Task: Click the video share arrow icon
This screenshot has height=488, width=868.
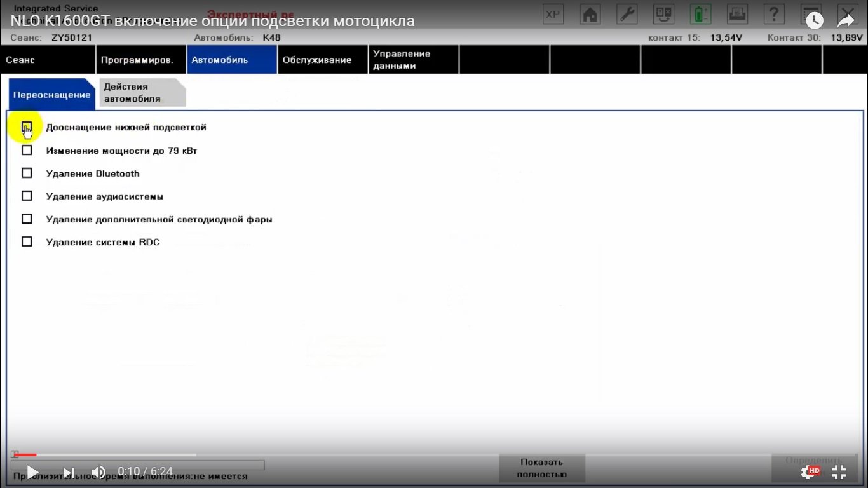Action: [x=846, y=20]
